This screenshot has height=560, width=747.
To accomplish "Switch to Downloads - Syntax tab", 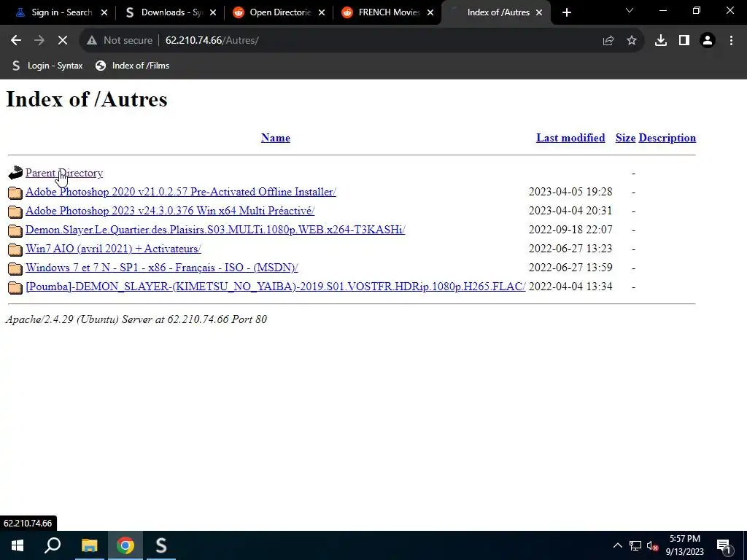I will (171, 12).
